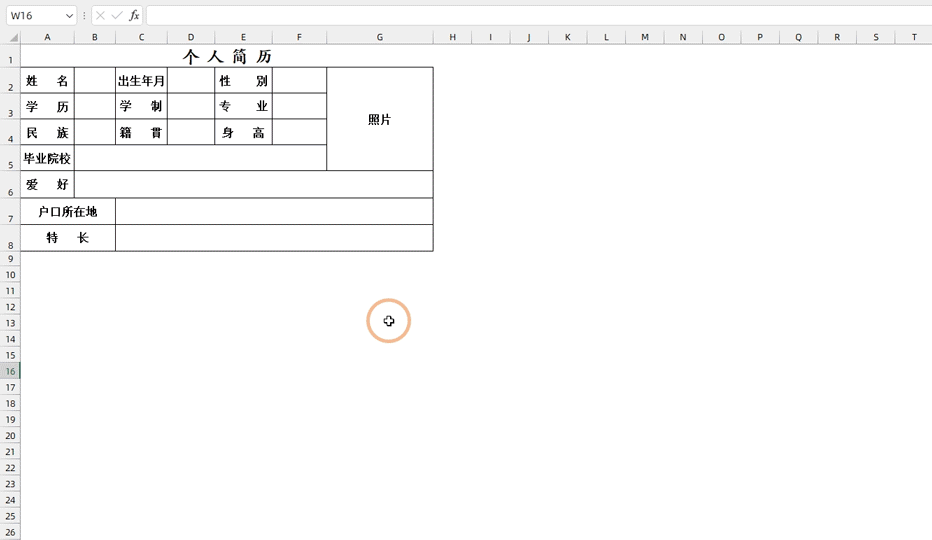This screenshot has width=932, height=540.
Task: Select column G header
Action: point(380,37)
